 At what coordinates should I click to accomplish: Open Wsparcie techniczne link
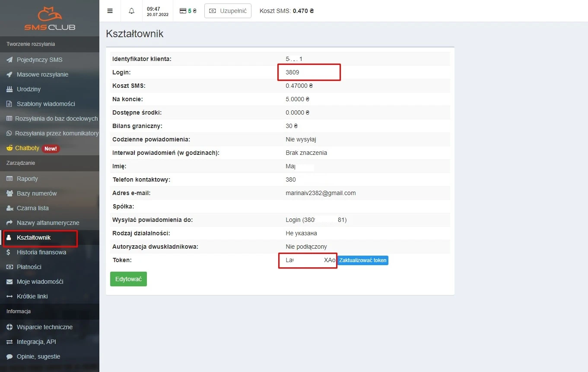tap(44, 327)
